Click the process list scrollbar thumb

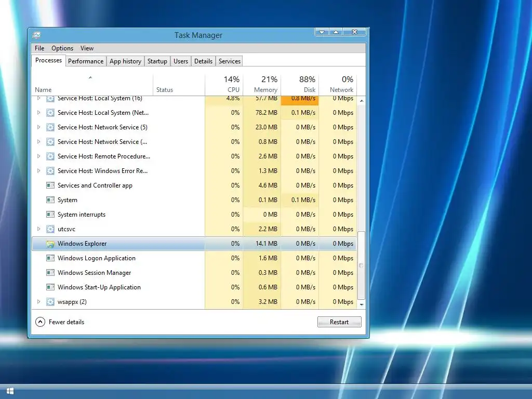(362, 265)
